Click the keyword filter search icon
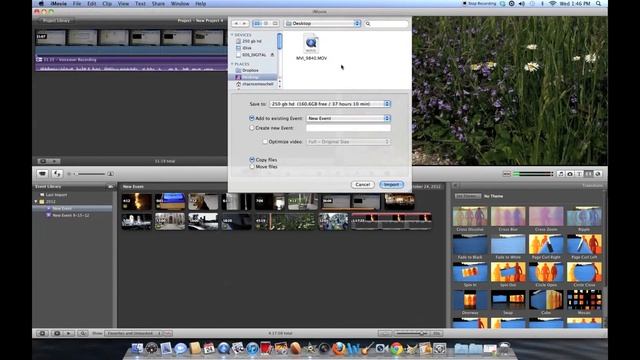 click(x=82, y=333)
